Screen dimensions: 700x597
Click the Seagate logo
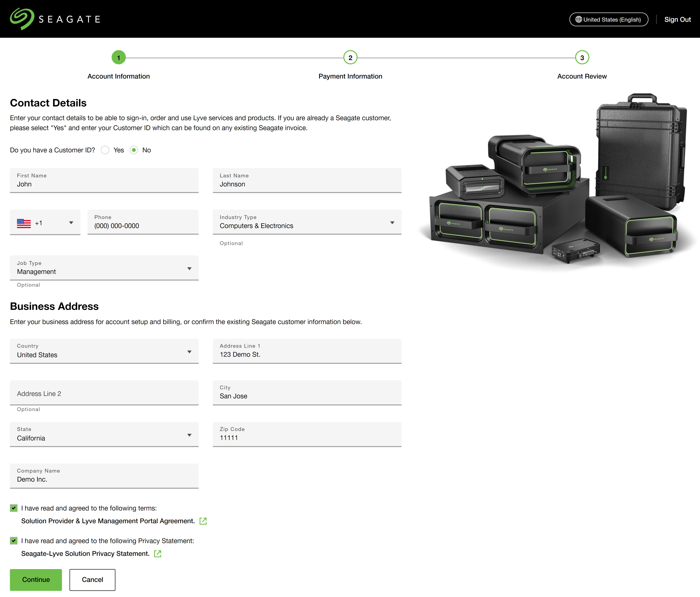(x=55, y=19)
